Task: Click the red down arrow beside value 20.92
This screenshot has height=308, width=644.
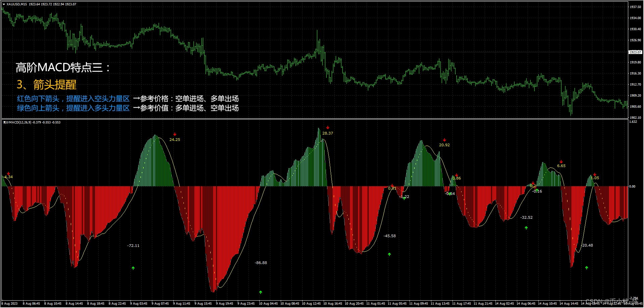Action: [444, 140]
